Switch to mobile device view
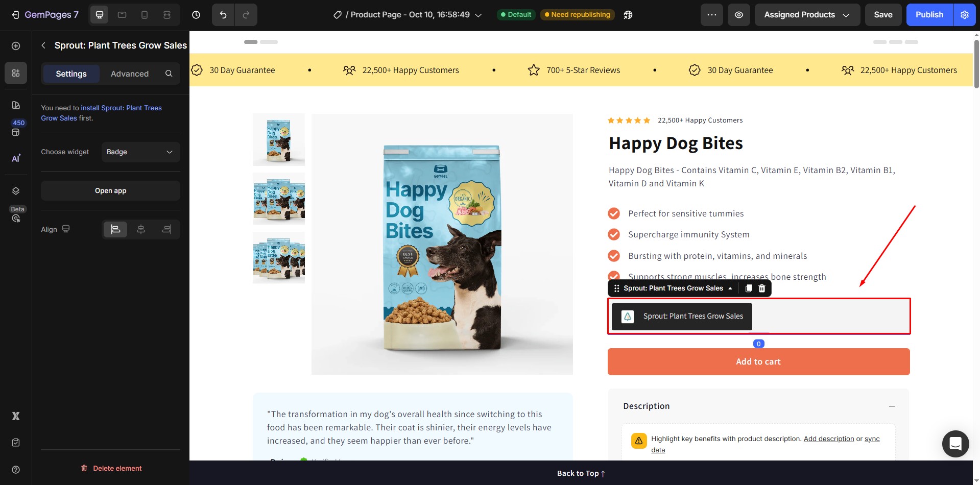The image size is (980, 485). click(x=145, y=15)
